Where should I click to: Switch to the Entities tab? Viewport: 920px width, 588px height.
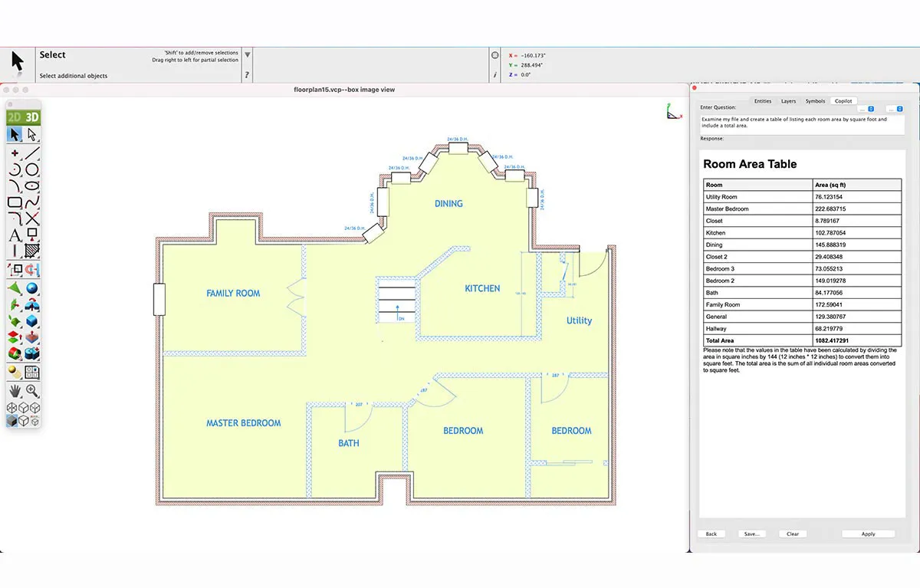tap(763, 100)
